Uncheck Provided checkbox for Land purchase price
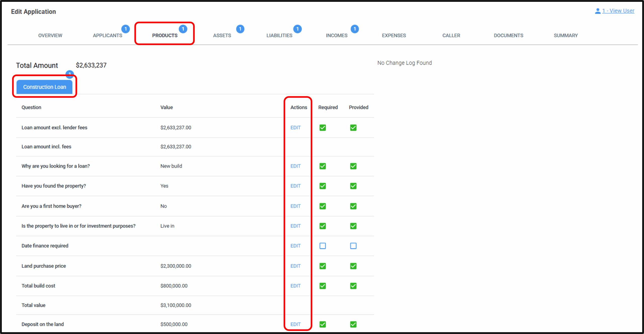644x334 pixels. pos(353,266)
